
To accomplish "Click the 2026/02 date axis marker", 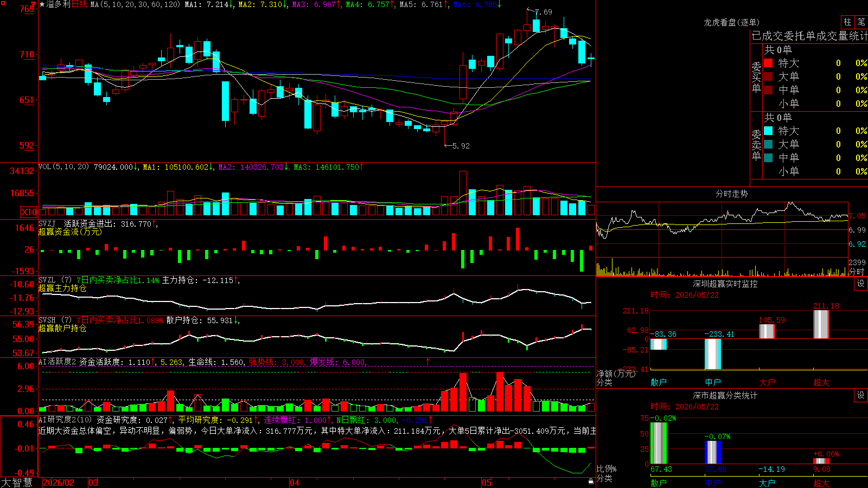I will [59, 483].
